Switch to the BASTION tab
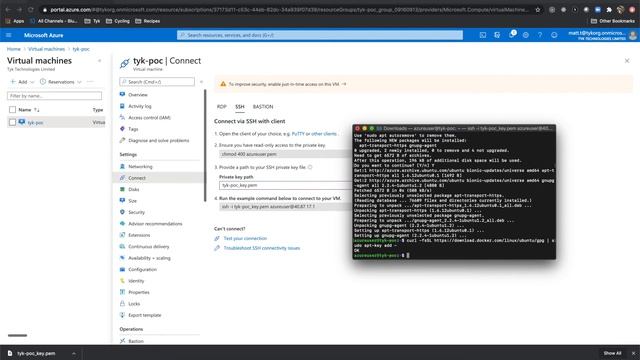 tap(263, 107)
